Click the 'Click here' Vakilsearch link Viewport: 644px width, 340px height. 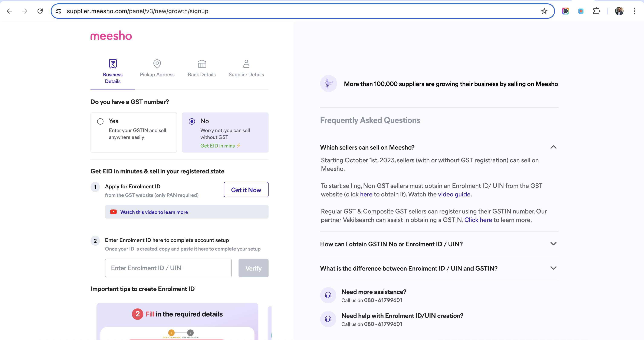point(478,220)
